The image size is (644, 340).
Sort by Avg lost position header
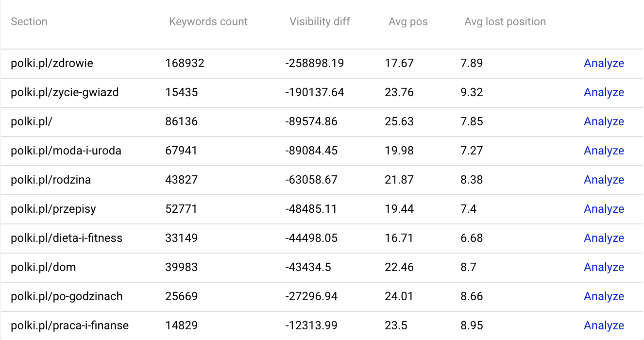click(505, 21)
